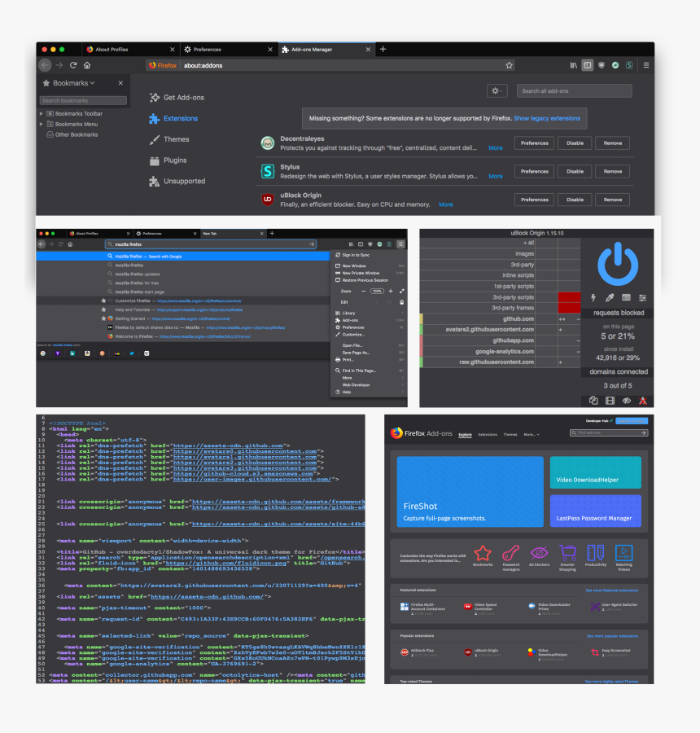Viewport: 700px width, 733px height.
Task: Click Decentraleyes extension icon in list
Action: click(x=267, y=143)
